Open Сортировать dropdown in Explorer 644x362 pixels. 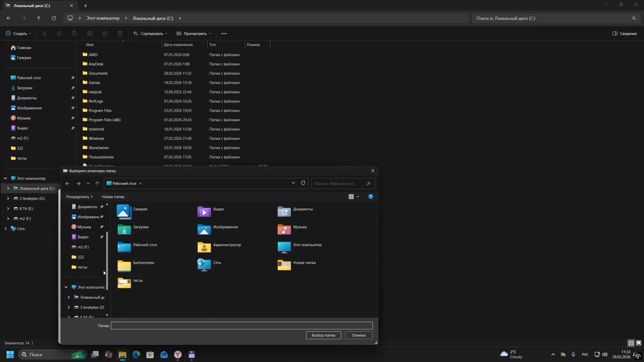tap(150, 34)
